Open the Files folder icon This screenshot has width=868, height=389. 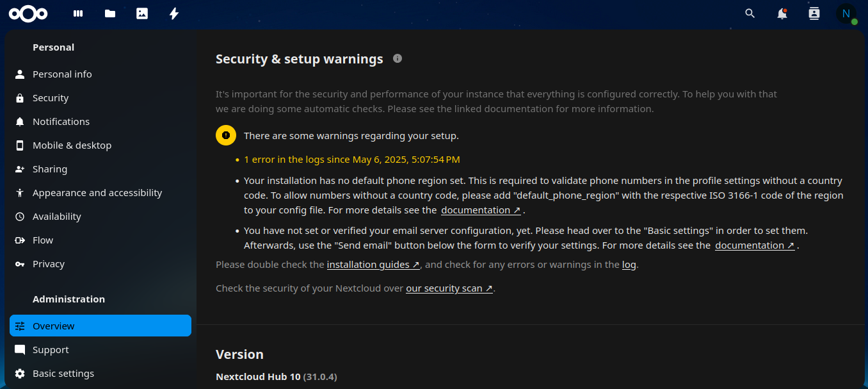pos(110,13)
